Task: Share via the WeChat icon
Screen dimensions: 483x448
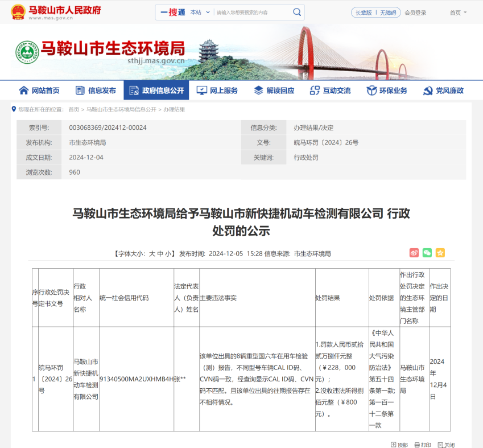Action: [x=427, y=253]
